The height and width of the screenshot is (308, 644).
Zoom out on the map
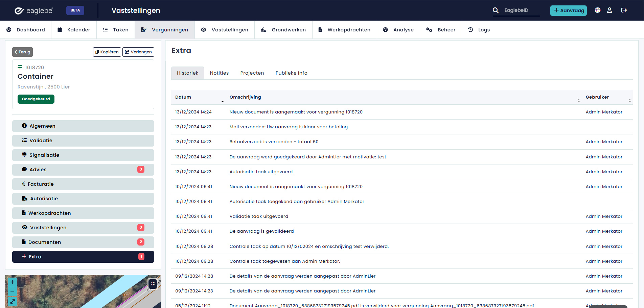[x=12, y=291]
